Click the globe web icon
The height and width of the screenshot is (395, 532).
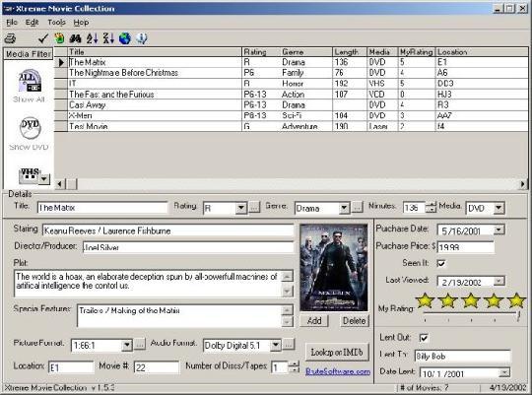click(x=124, y=38)
